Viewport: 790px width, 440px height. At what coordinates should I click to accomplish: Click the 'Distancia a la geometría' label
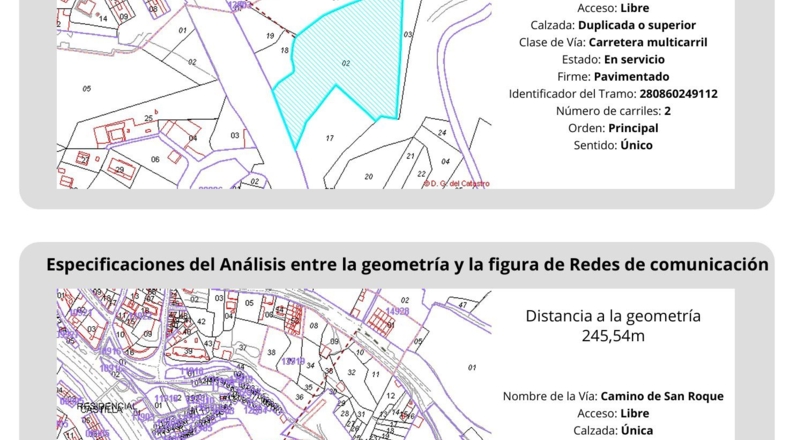(x=613, y=316)
